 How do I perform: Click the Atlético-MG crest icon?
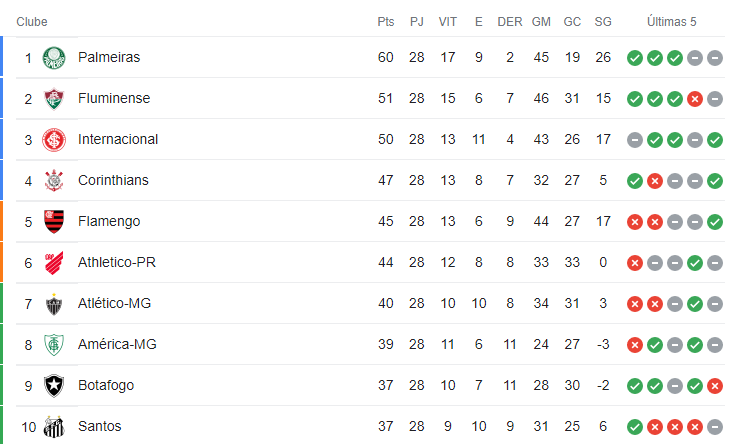pos(54,304)
